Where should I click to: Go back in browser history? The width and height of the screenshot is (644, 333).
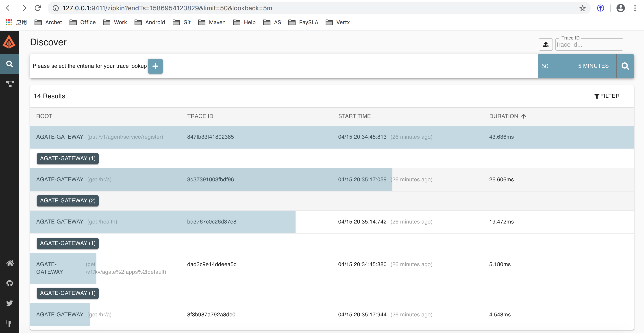(x=9, y=8)
